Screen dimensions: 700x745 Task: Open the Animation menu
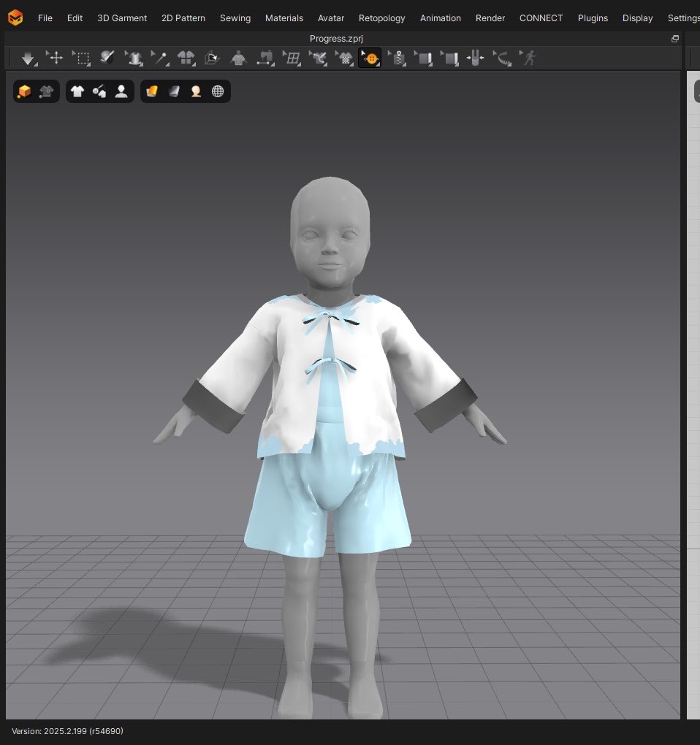(x=441, y=18)
